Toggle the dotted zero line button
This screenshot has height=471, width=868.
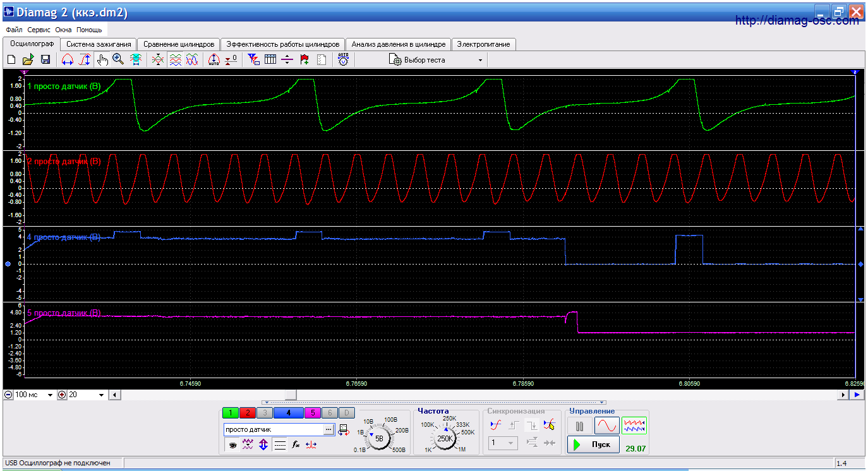point(280,445)
